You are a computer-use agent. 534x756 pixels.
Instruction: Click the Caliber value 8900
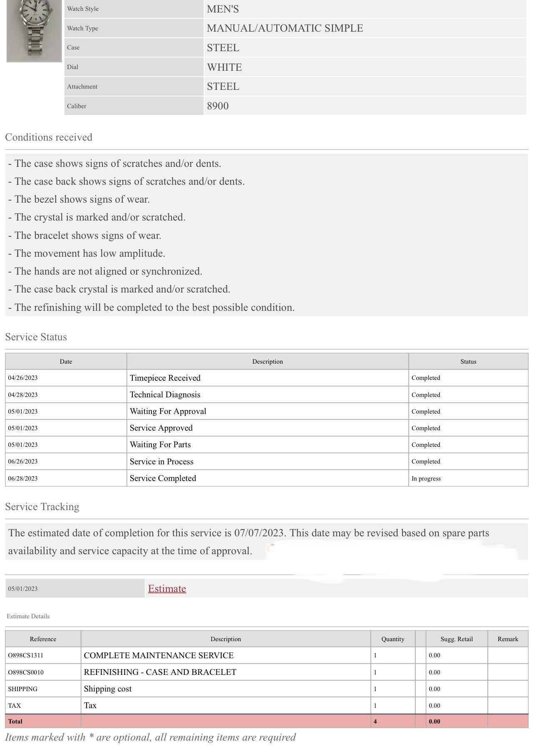tap(218, 106)
